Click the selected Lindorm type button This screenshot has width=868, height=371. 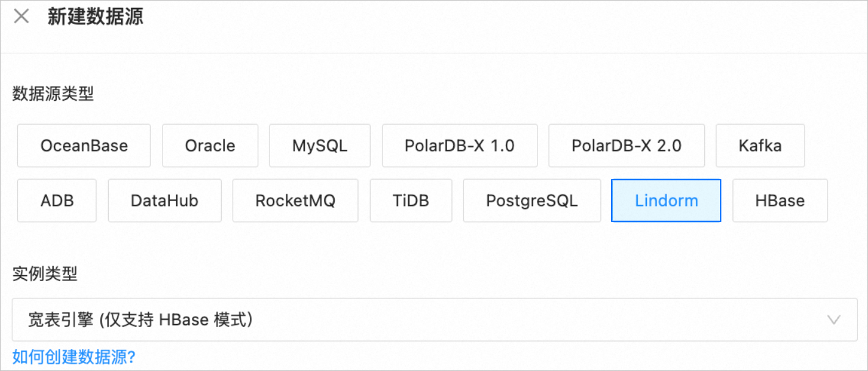point(666,200)
